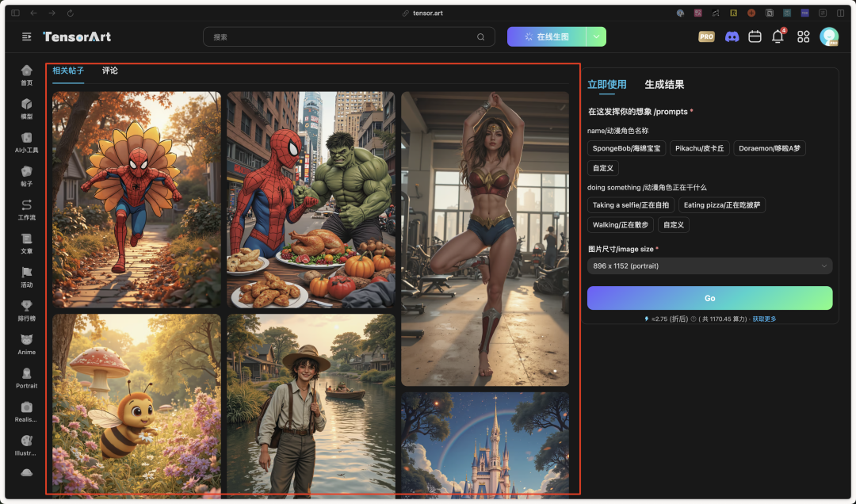Open the image size dropdown (896 x 1152)
The height and width of the screenshot is (504, 856).
(x=709, y=266)
